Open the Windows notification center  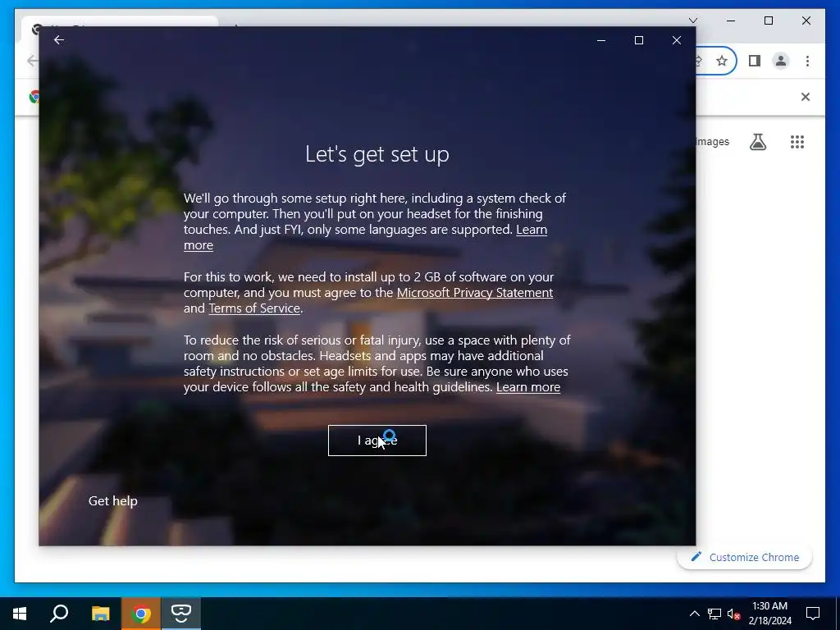click(x=813, y=614)
